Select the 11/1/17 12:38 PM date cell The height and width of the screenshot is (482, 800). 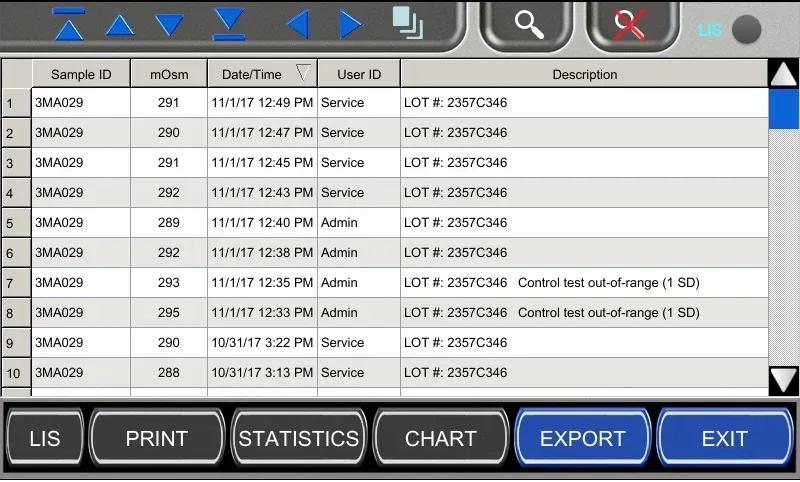[x=262, y=253]
